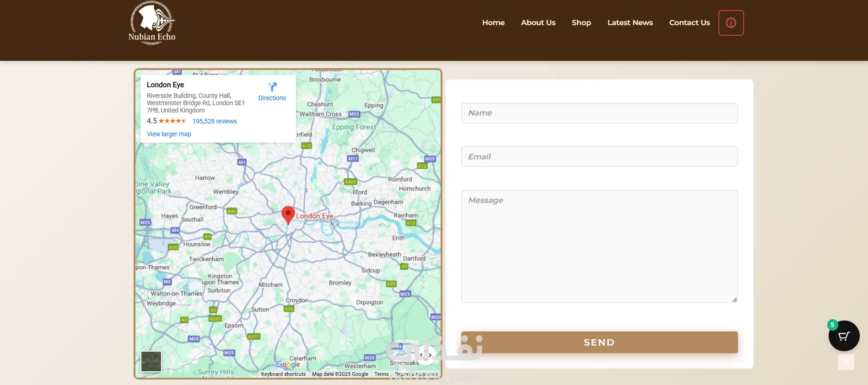Click the Waltham Cross label on map
Screen dimensions: 868x385
(x=320, y=114)
